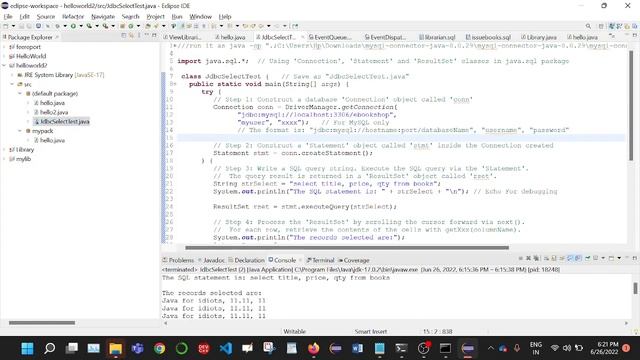Toggle Show Console on Standard Out
This screenshot has width=640, height=360.
(x=570, y=258)
